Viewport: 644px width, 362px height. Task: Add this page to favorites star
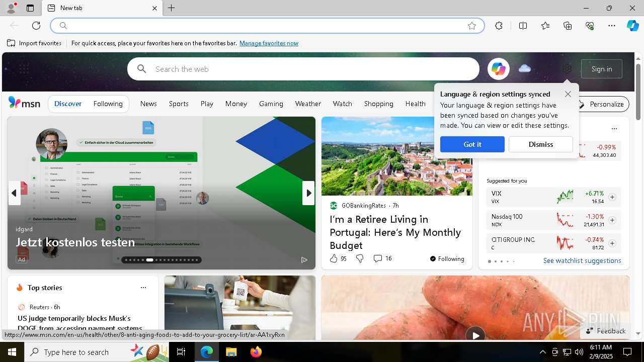coord(472,26)
